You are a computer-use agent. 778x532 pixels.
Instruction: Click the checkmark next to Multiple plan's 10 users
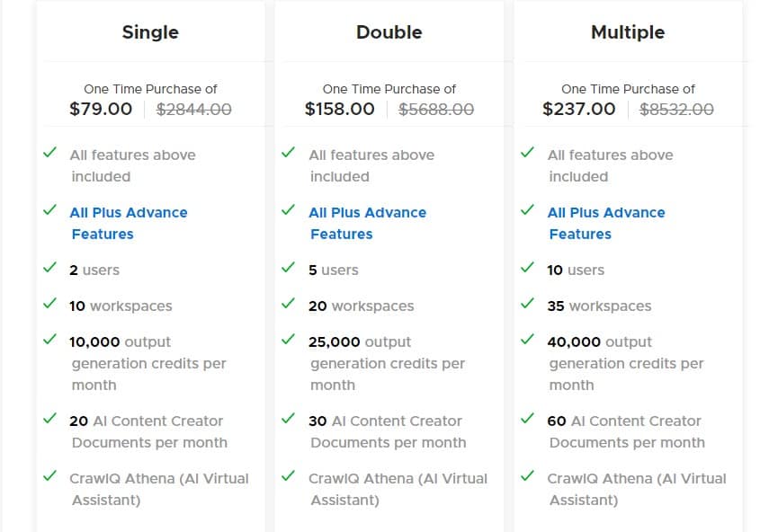point(527,268)
